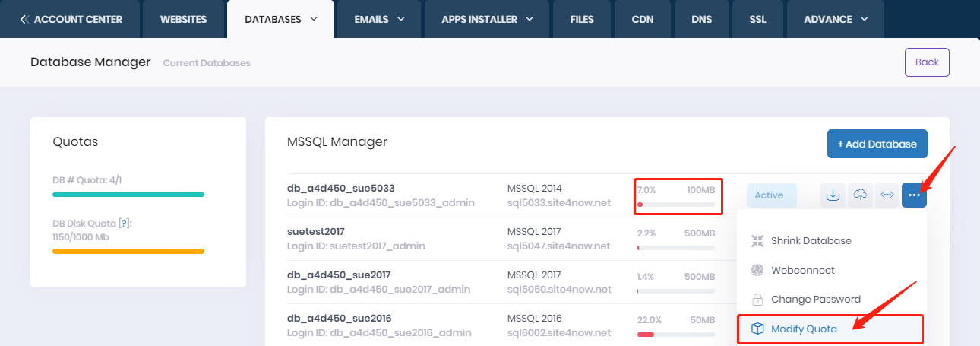Go back via Account Center chevrons
The width and height of the screenshot is (980, 346).
coord(25,19)
